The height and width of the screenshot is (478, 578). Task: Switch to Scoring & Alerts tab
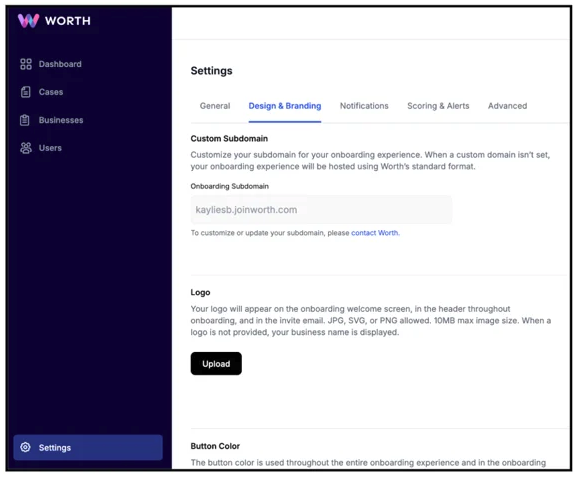click(x=438, y=106)
